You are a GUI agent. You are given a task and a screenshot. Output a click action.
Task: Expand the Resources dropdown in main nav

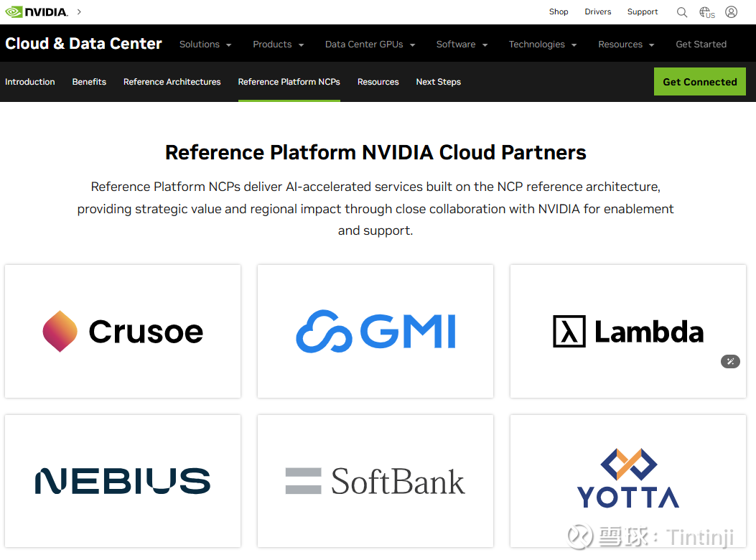tap(626, 45)
